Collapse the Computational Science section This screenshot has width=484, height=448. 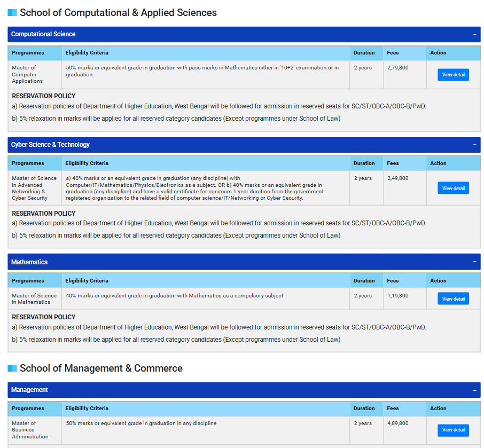tap(474, 34)
